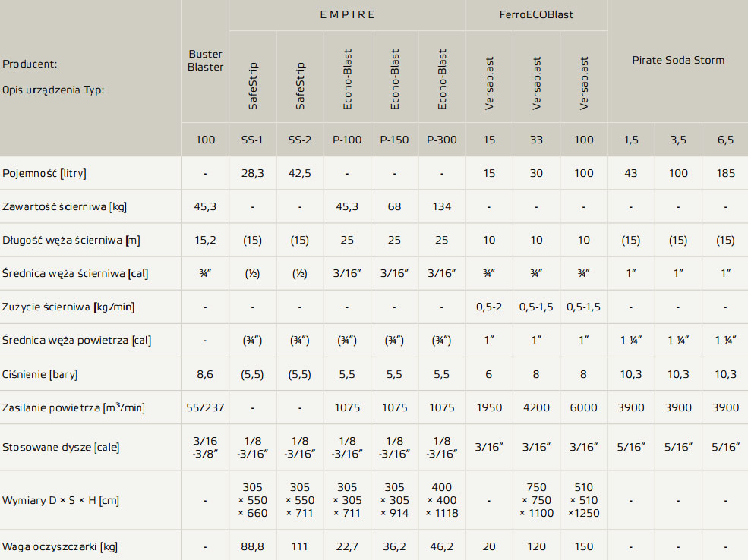Click the Buster Blaster header cell
This screenshot has width=748, height=560.
pos(205,61)
